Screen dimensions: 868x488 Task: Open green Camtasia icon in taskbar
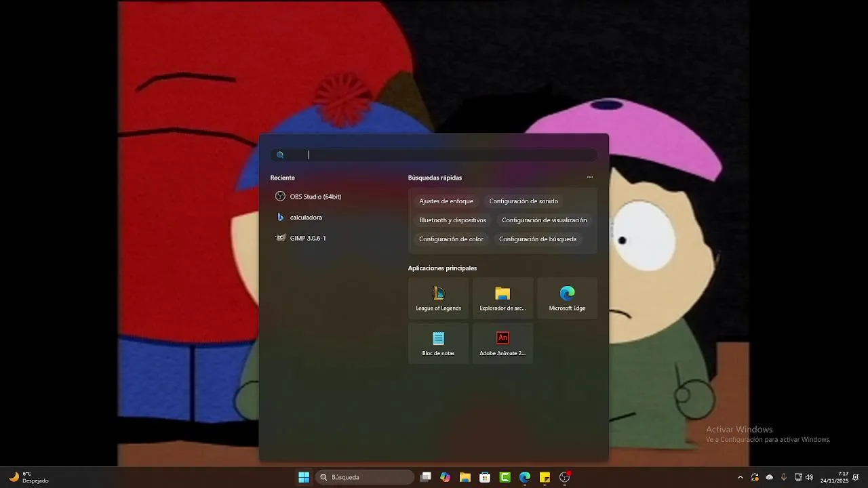(x=505, y=477)
